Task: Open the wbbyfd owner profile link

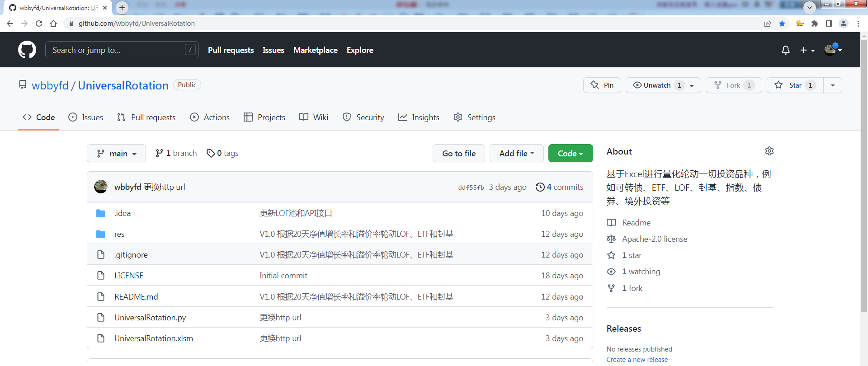Action: (x=50, y=85)
